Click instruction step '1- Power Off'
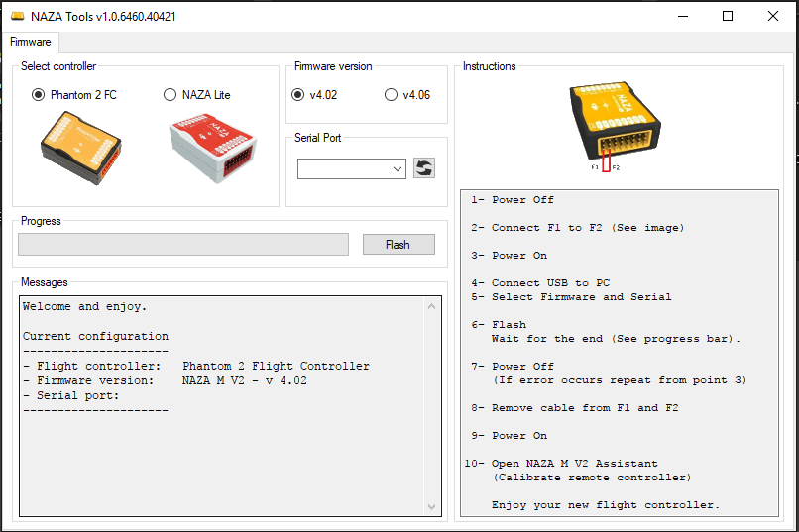Screen dimensions: 799x532 513,200
